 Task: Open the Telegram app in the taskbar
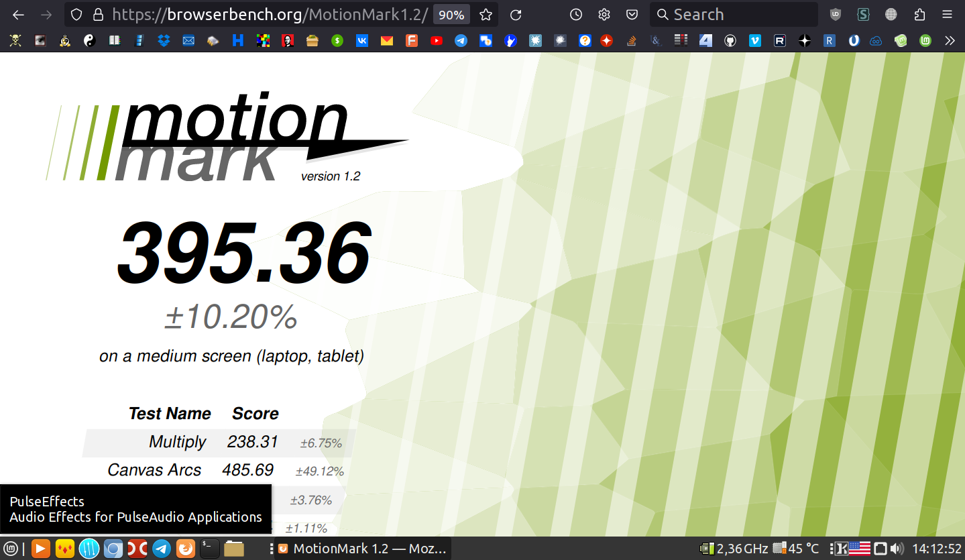coord(161,549)
